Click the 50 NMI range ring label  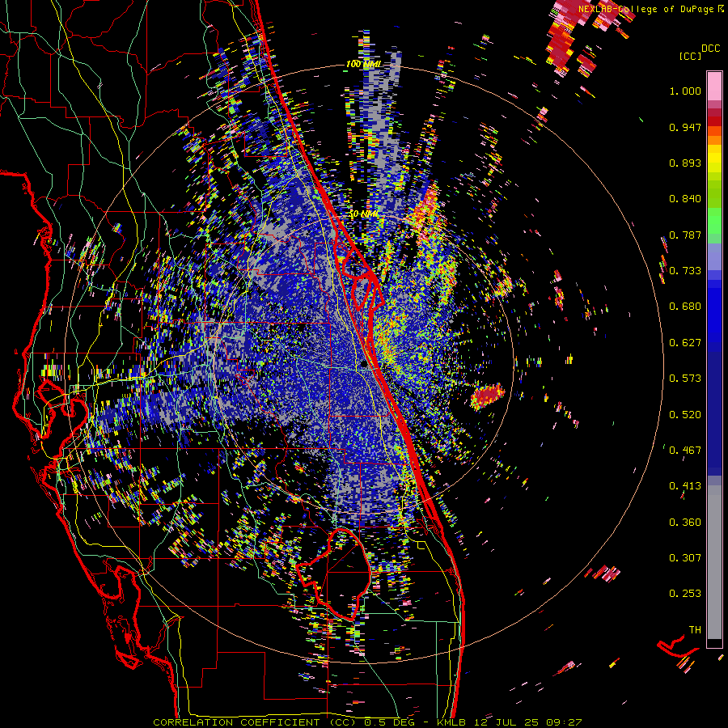point(363,214)
